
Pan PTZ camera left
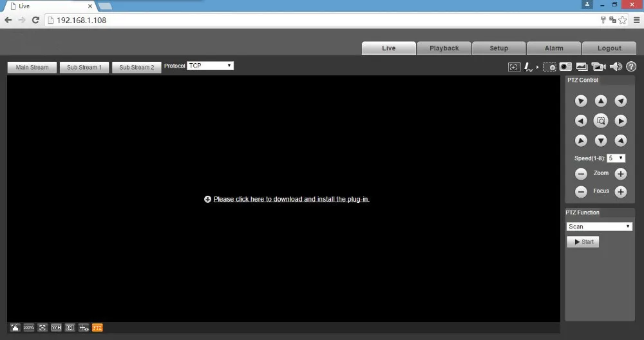coord(581,120)
